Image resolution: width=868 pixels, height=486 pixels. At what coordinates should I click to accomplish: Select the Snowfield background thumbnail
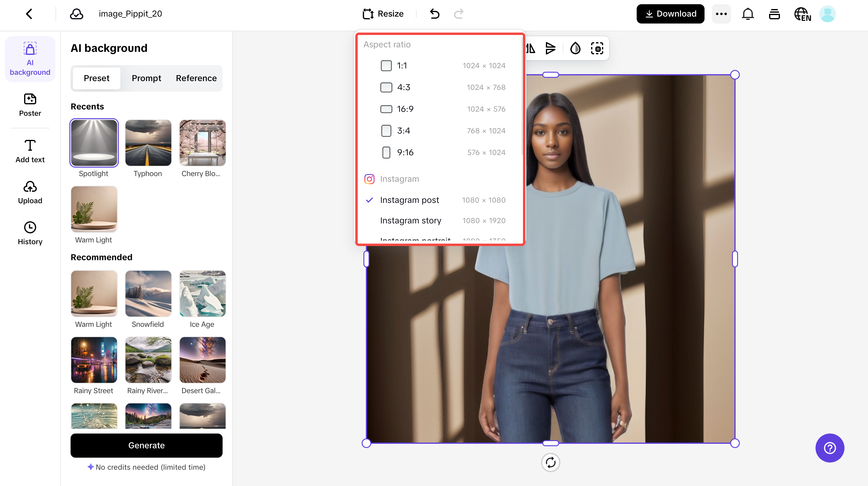tap(148, 293)
